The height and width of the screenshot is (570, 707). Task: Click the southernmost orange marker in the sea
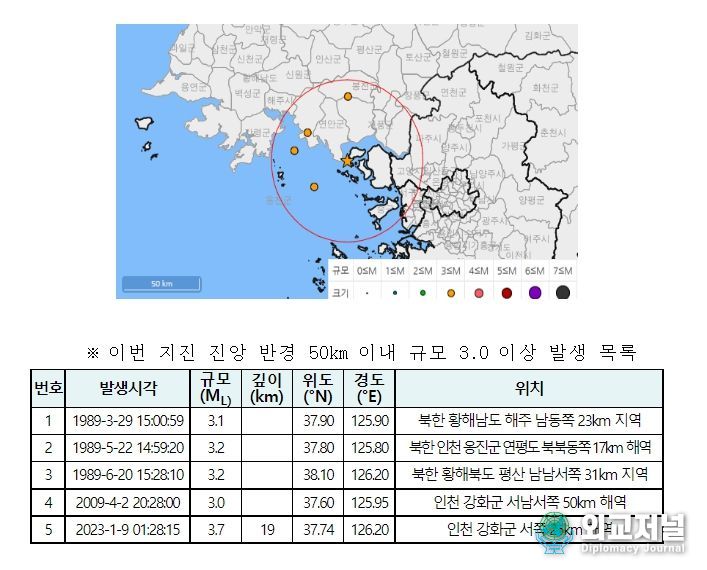(314, 187)
